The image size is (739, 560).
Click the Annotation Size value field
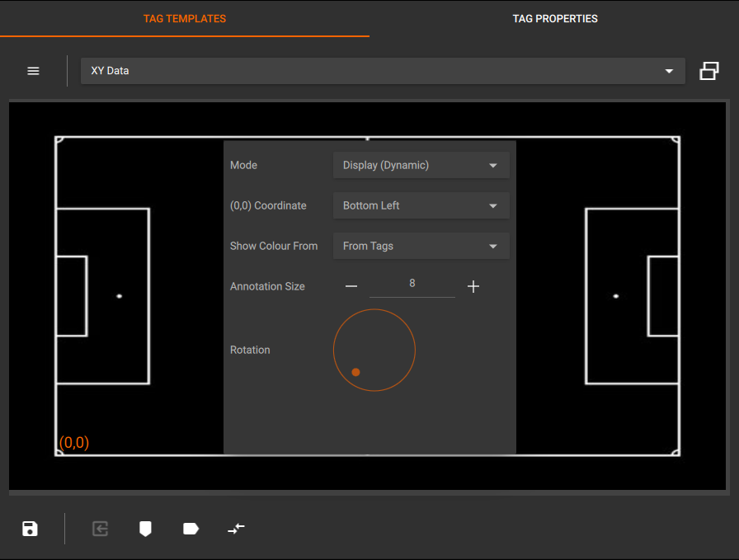[412, 285]
